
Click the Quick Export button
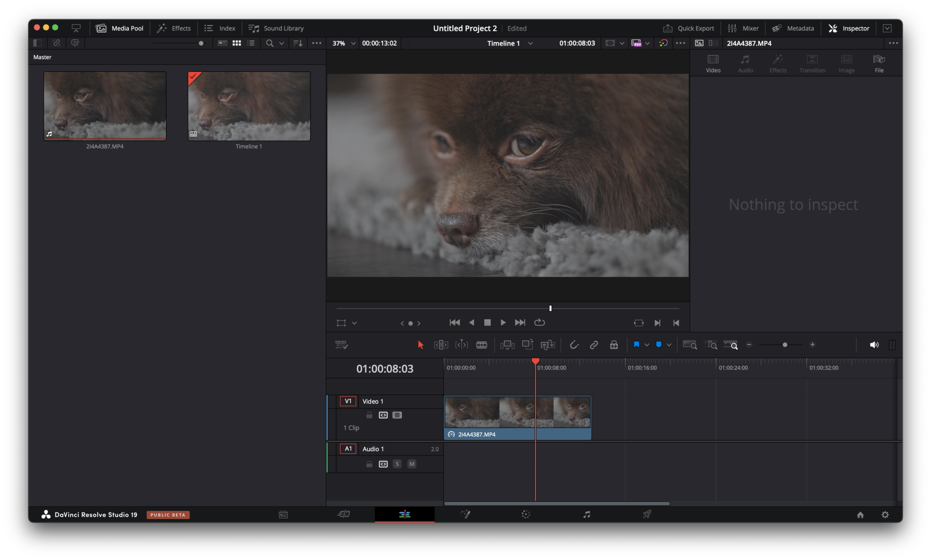pos(689,28)
